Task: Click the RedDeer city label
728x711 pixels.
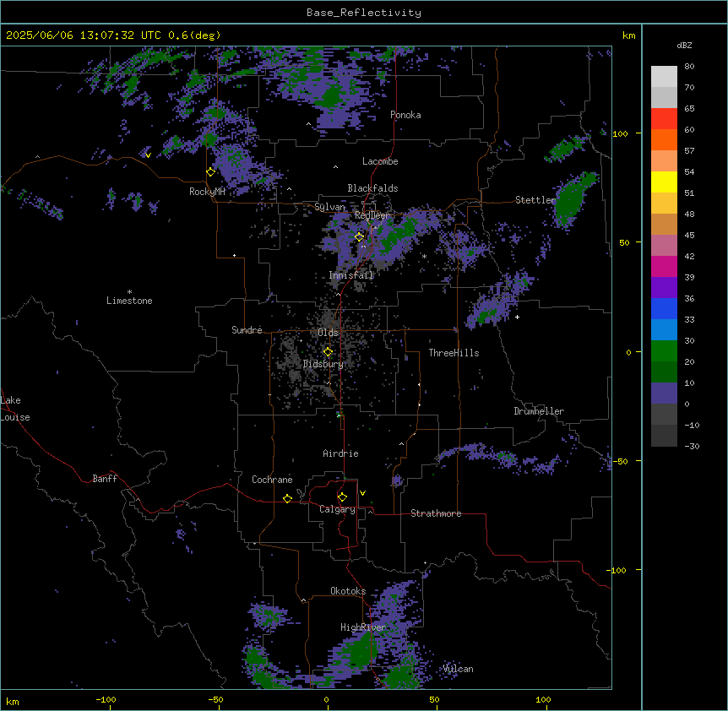Action: point(372,216)
